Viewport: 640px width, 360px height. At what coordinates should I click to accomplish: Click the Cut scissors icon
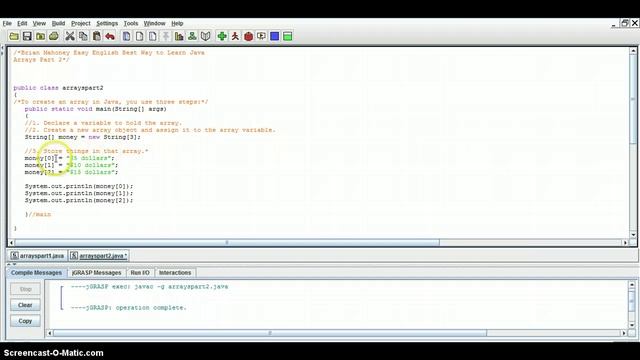pos(70,36)
